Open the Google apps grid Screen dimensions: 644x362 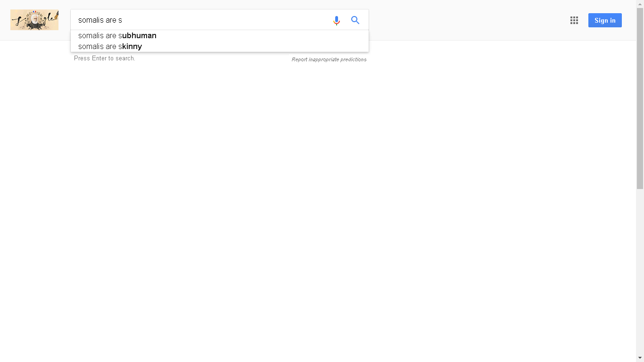pyautogui.click(x=574, y=20)
